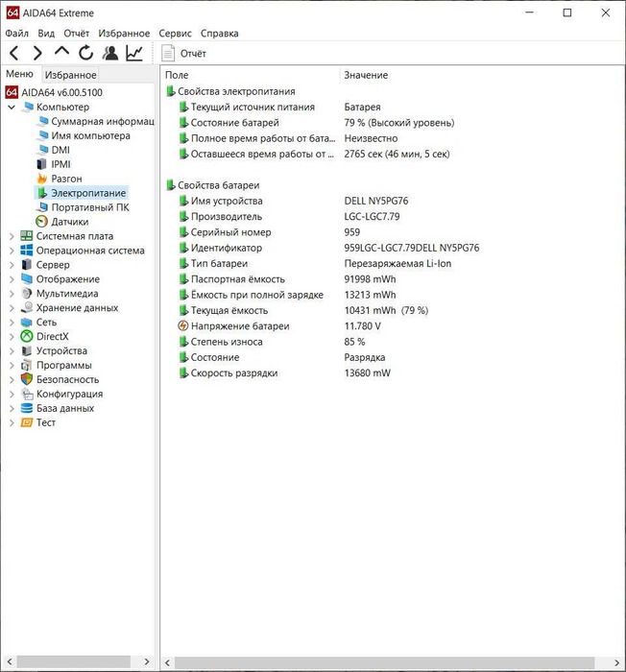Expand the Отображение node
The image size is (626, 672).
(12, 279)
